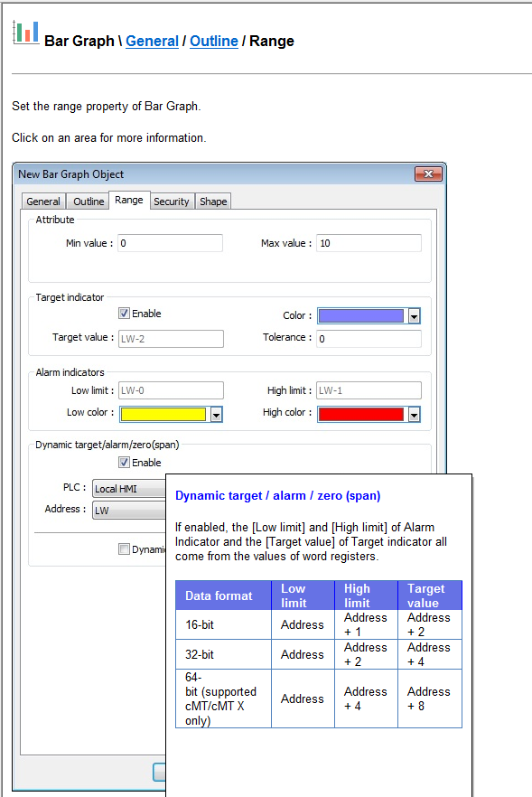Click the Max value input field
Viewport: 532px width, 797px height.
tap(369, 243)
